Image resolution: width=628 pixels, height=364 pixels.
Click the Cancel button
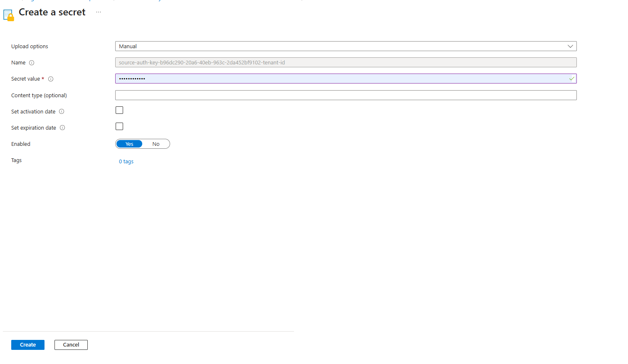point(71,344)
